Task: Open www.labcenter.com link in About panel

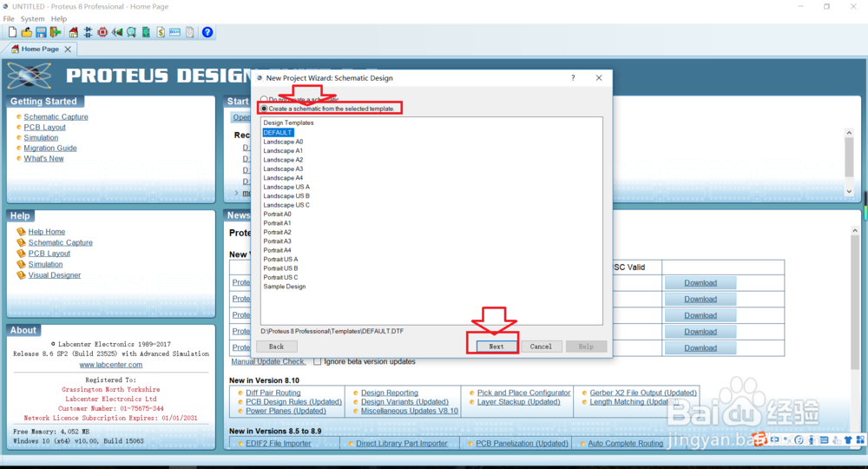Action: [x=111, y=365]
